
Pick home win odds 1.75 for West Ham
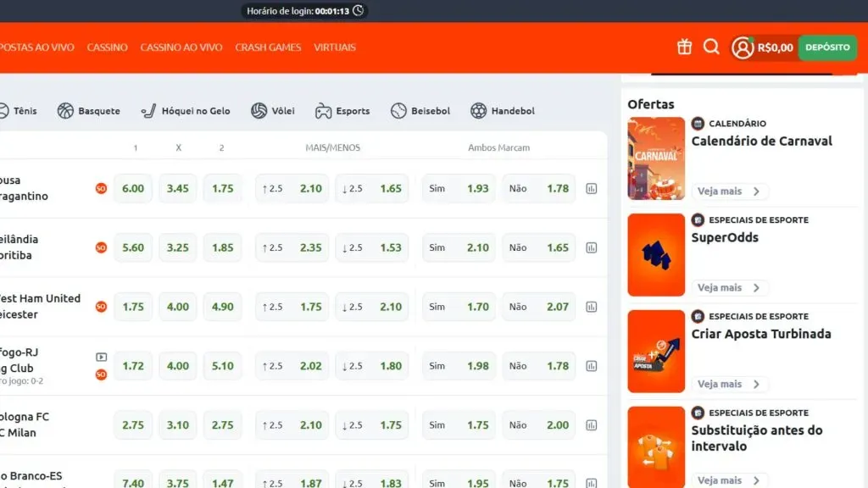133,307
